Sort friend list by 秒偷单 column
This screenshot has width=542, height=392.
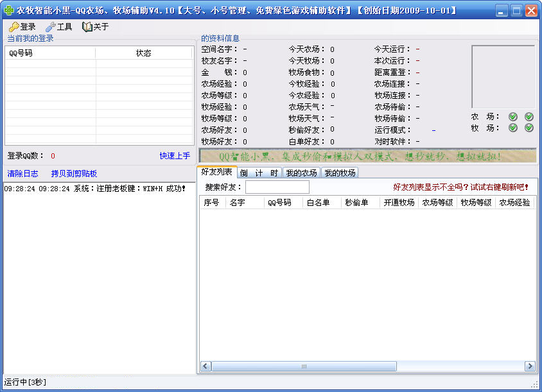point(360,202)
